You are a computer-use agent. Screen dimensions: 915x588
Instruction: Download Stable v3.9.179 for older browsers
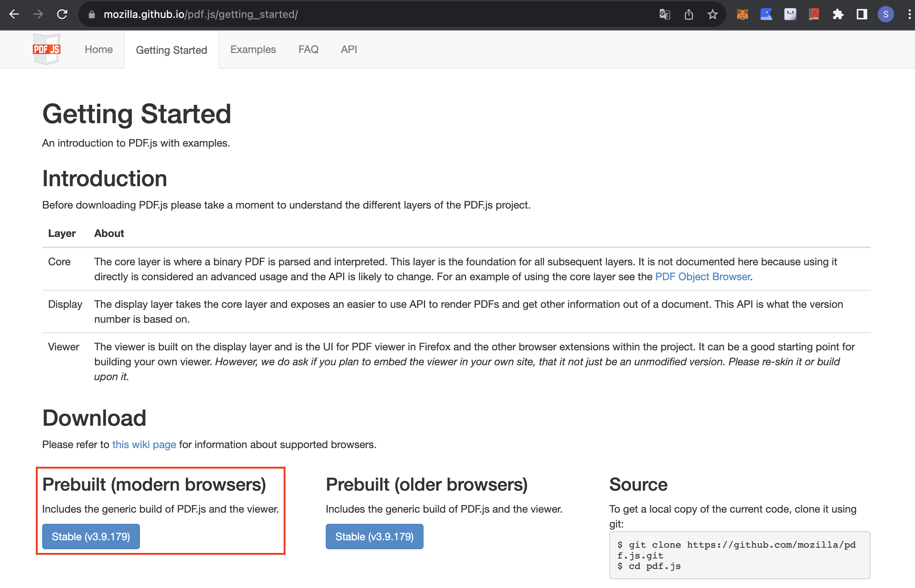point(374,537)
